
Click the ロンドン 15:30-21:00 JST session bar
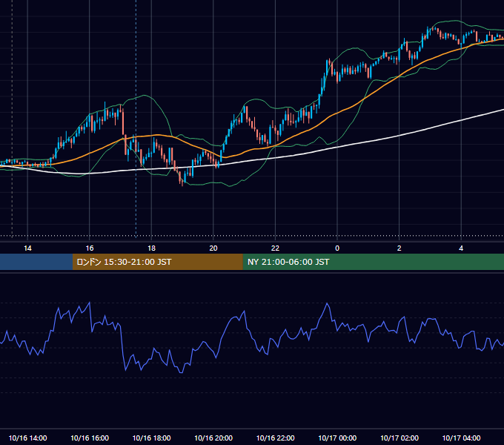coord(157,262)
